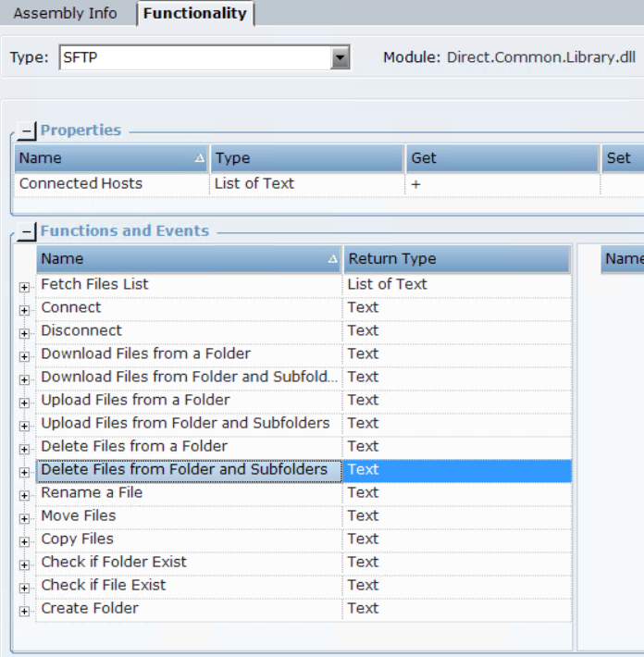
Task: Expand the Rename a File function
Action: [24, 495]
